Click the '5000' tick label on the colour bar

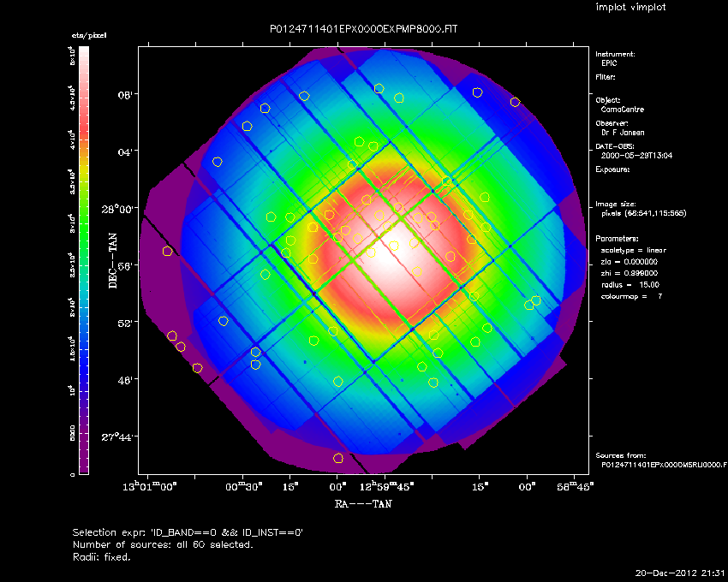point(72,433)
